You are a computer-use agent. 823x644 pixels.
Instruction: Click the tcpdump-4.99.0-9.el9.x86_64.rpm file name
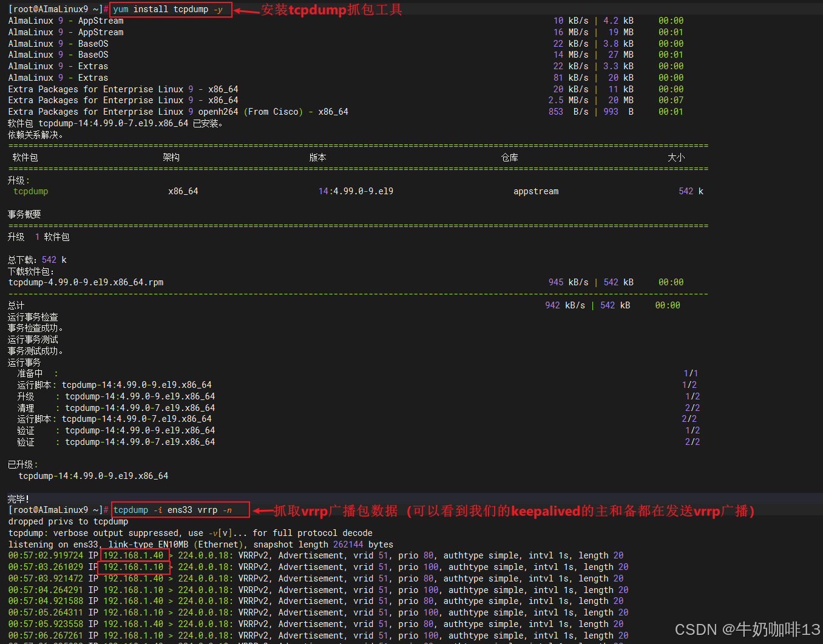coord(86,282)
